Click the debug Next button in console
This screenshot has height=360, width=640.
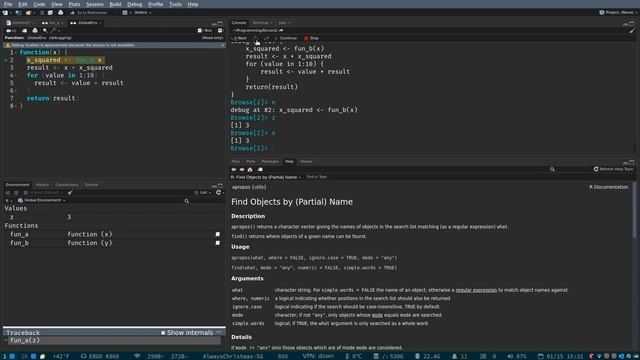239,38
